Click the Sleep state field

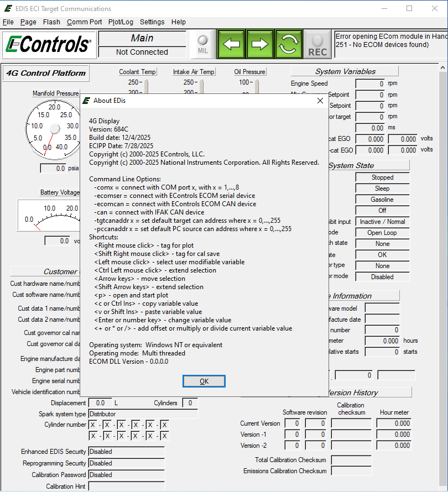[x=382, y=189]
